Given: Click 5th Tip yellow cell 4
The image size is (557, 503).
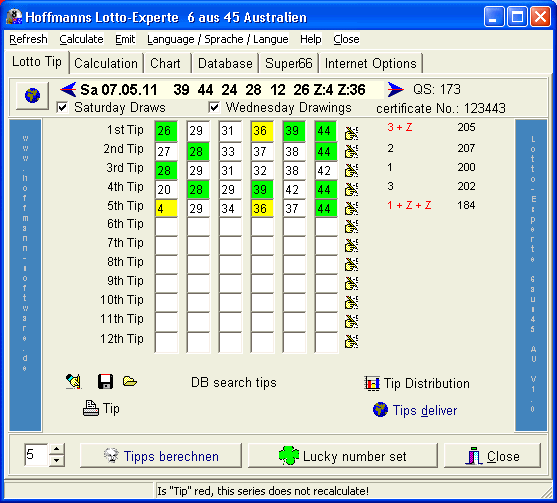Looking at the screenshot, I should (166, 209).
